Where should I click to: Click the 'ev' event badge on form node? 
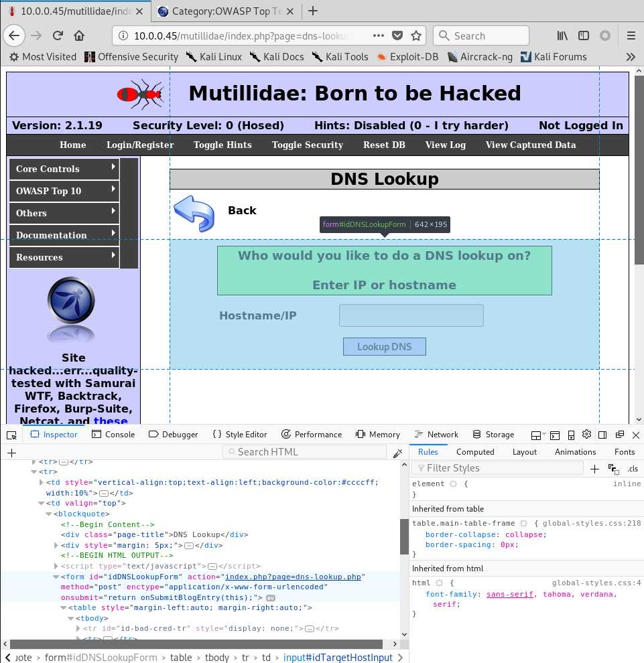coord(270,598)
